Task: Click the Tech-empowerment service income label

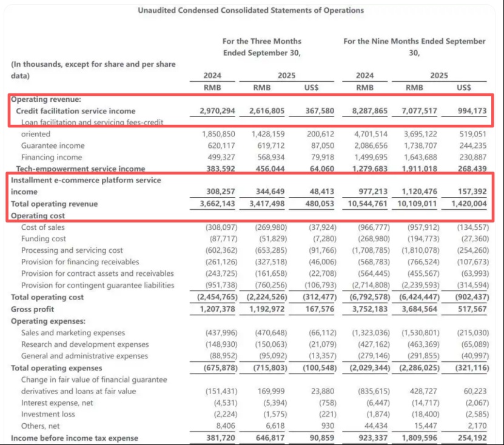Action: [81, 169]
